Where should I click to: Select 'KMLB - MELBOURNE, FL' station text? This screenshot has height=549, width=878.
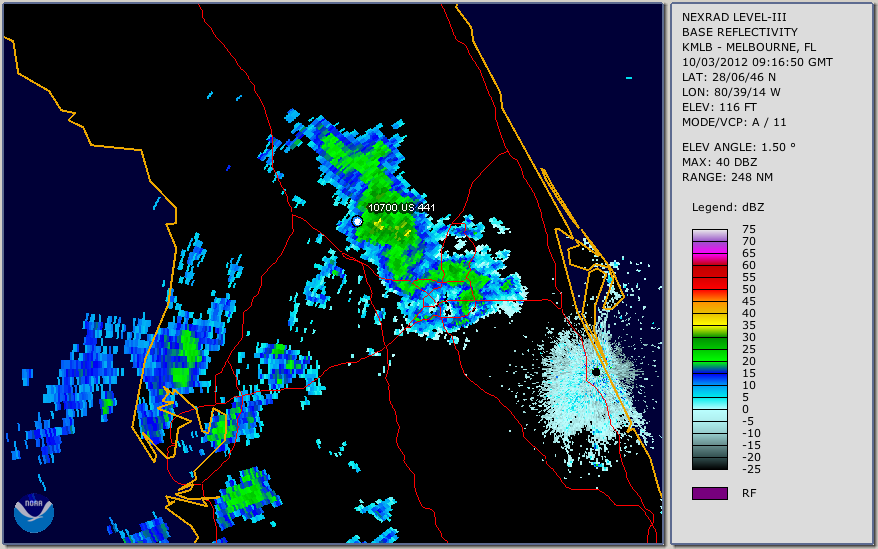749,47
